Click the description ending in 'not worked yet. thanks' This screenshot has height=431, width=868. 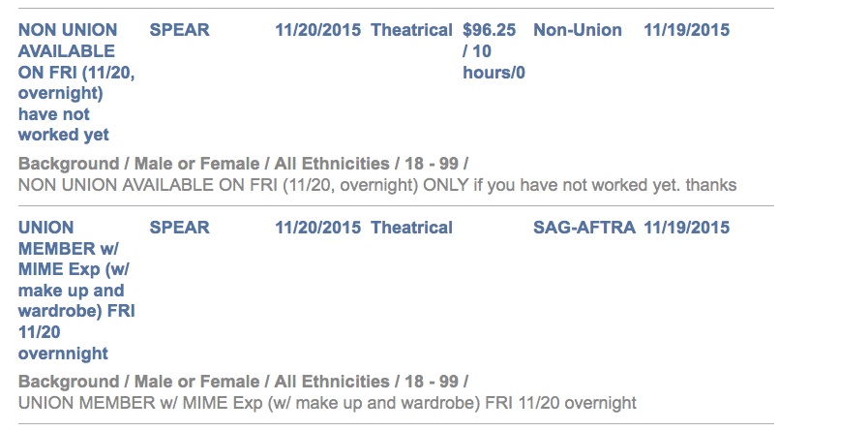(x=377, y=185)
